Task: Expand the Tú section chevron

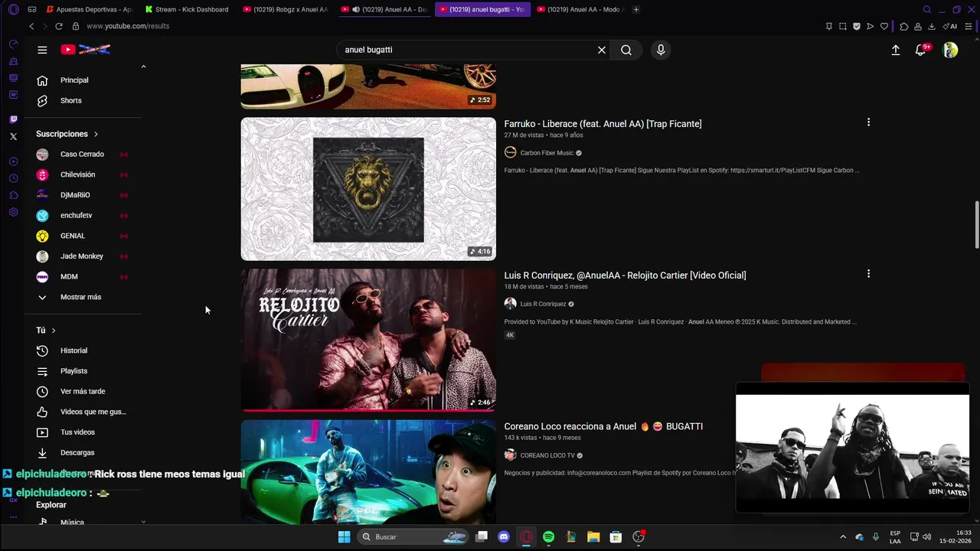Action: [54, 331]
